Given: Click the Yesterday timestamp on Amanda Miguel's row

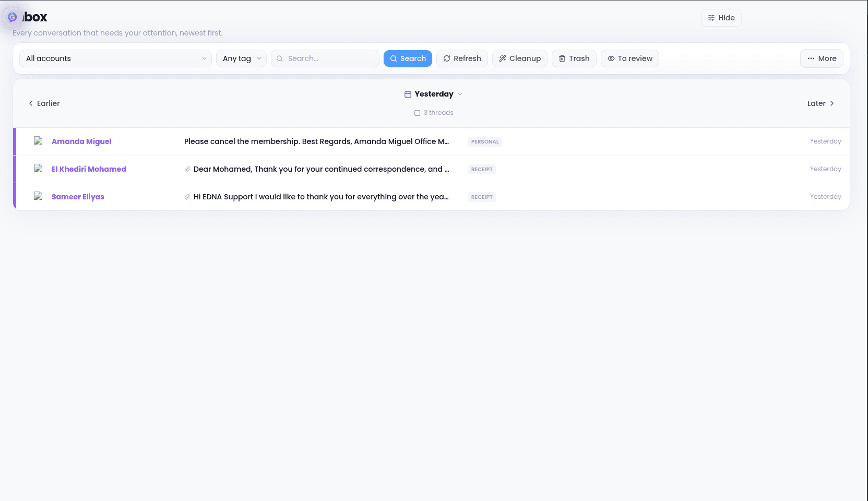Looking at the screenshot, I should point(825,141).
